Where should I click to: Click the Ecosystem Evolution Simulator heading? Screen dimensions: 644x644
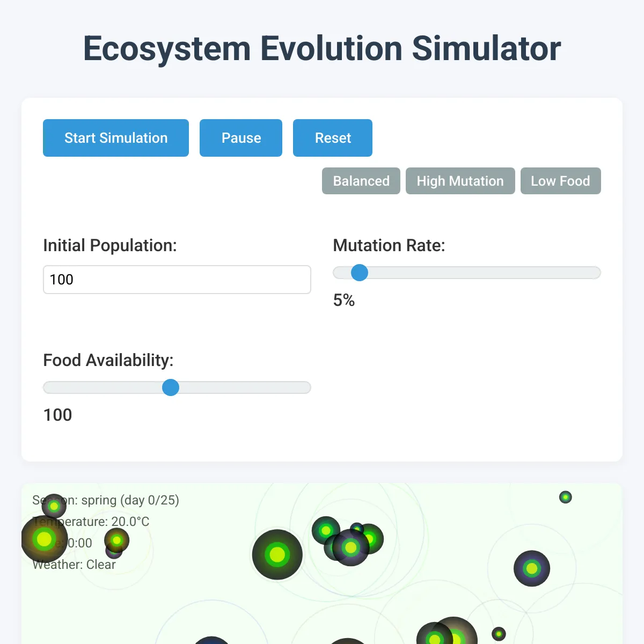(322, 48)
